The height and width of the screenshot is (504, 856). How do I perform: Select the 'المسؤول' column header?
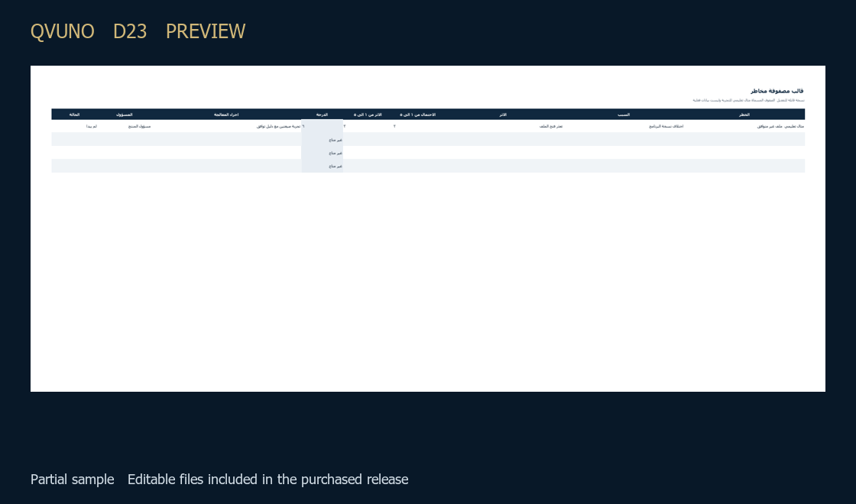click(x=124, y=115)
